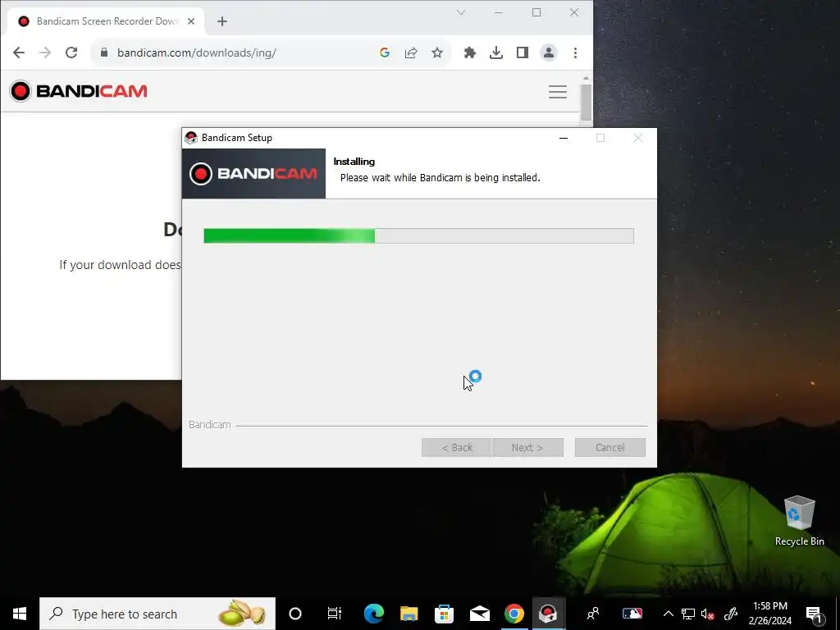Switch to Chrome in taskbar
The image size is (840, 630).
pyautogui.click(x=514, y=614)
